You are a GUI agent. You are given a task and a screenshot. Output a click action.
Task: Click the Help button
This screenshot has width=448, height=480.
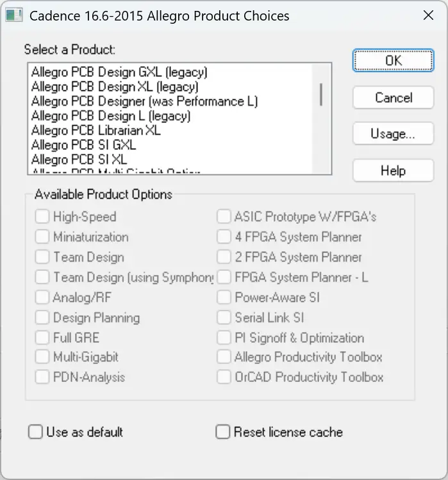pos(393,170)
